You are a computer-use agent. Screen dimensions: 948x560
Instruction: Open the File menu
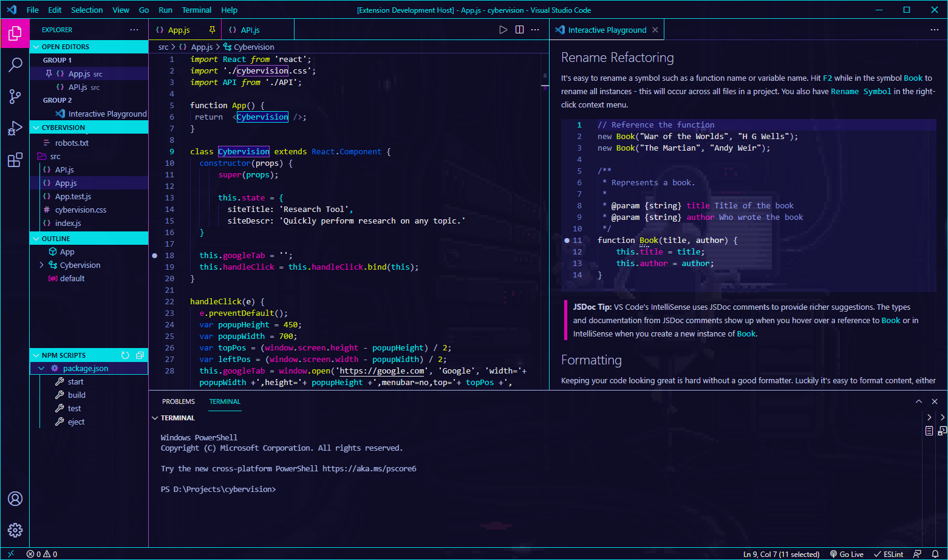[33, 10]
